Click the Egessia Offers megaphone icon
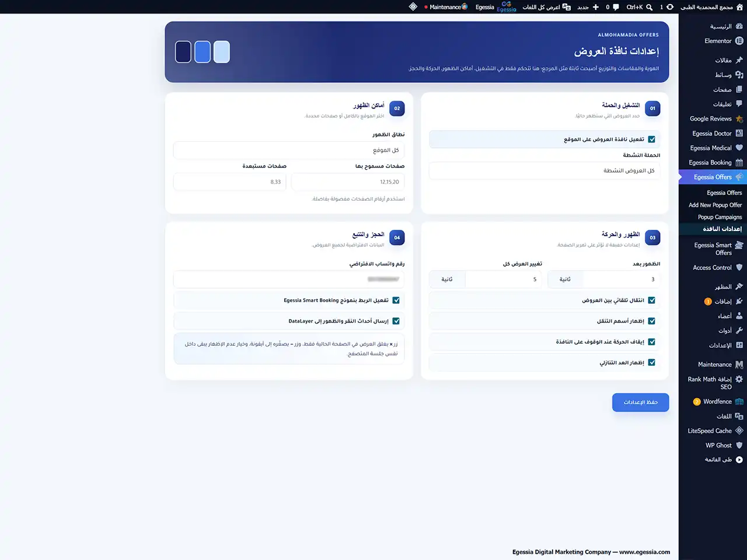The height and width of the screenshot is (560, 747). (x=739, y=177)
